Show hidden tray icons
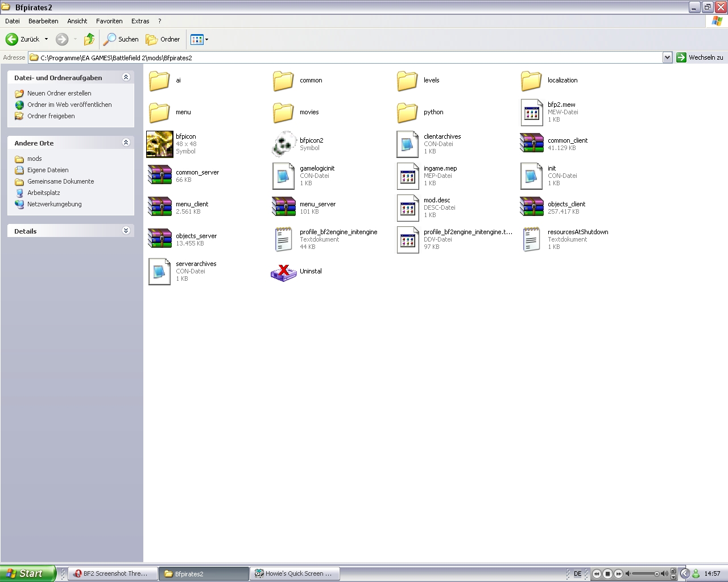Screen dimensions: 728x582 [x=685, y=573]
